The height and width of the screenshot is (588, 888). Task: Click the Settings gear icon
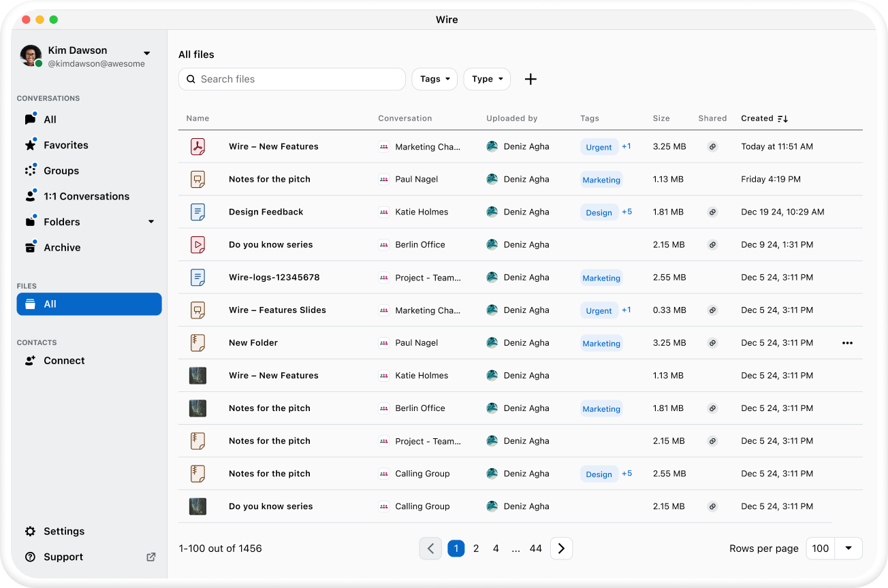[x=30, y=532]
